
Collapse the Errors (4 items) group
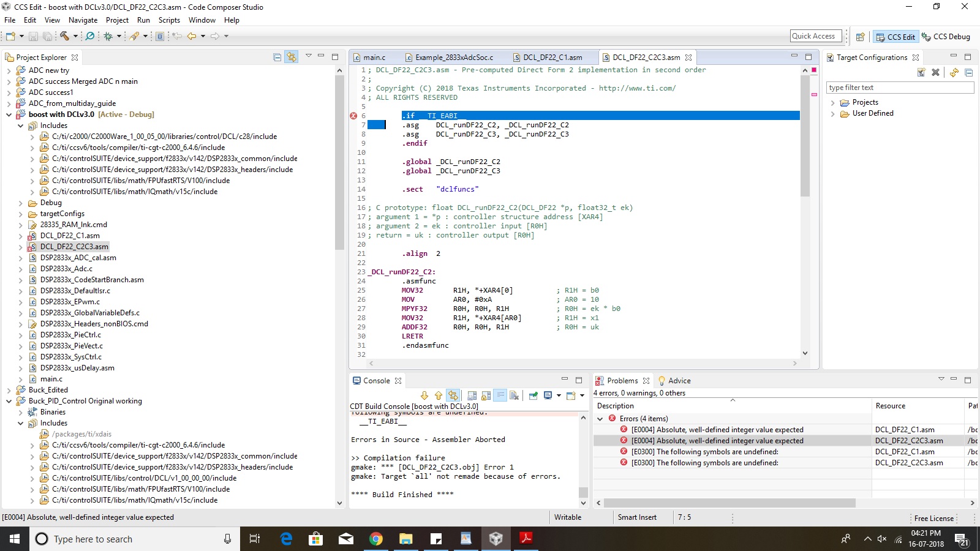click(x=600, y=419)
